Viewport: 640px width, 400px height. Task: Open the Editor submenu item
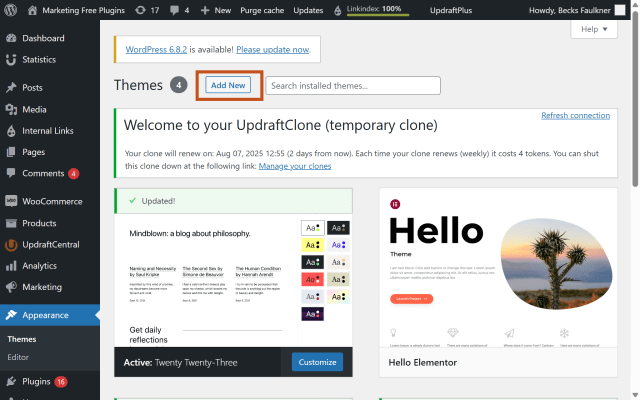click(x=18, y=357)
